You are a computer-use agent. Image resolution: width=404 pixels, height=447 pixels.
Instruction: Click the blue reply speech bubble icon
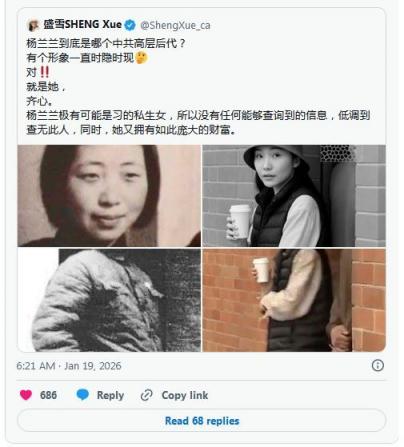(x=83, y=395)
